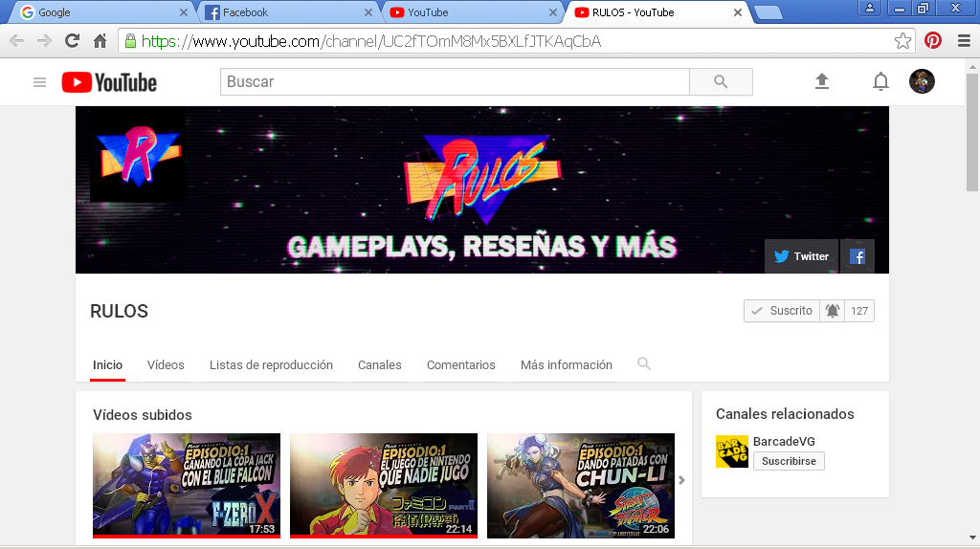Open the notifications bell in header

pyautogui.click(x=880, y=82)
